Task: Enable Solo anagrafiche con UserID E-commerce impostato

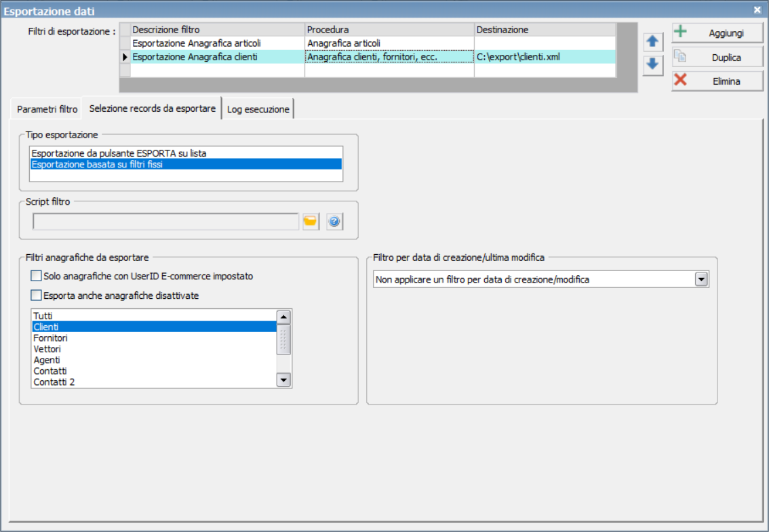Action: coord(37,276)
